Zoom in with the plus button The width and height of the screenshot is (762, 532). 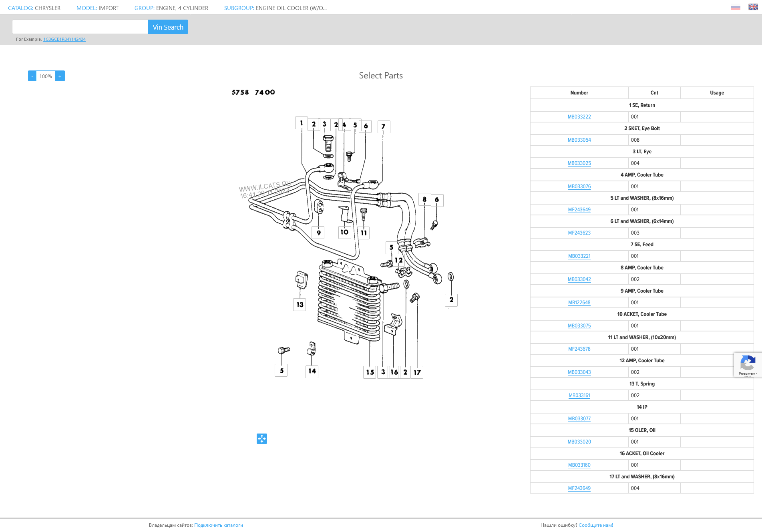[60, 76]
